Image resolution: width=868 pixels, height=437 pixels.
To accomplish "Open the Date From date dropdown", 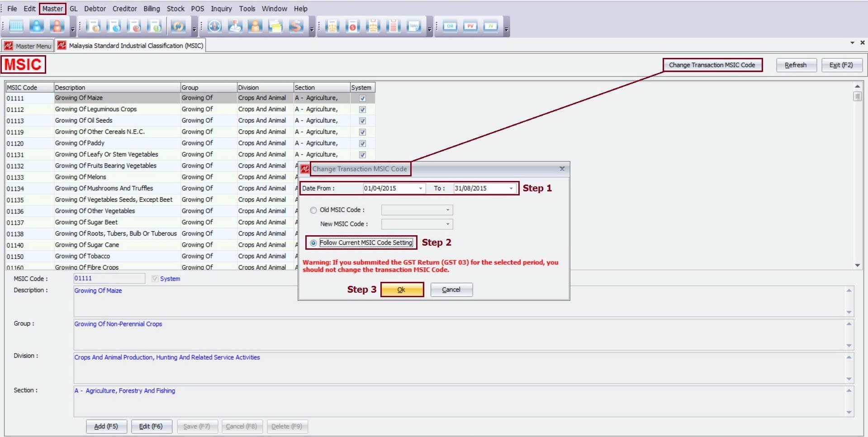I will point(421,189).
